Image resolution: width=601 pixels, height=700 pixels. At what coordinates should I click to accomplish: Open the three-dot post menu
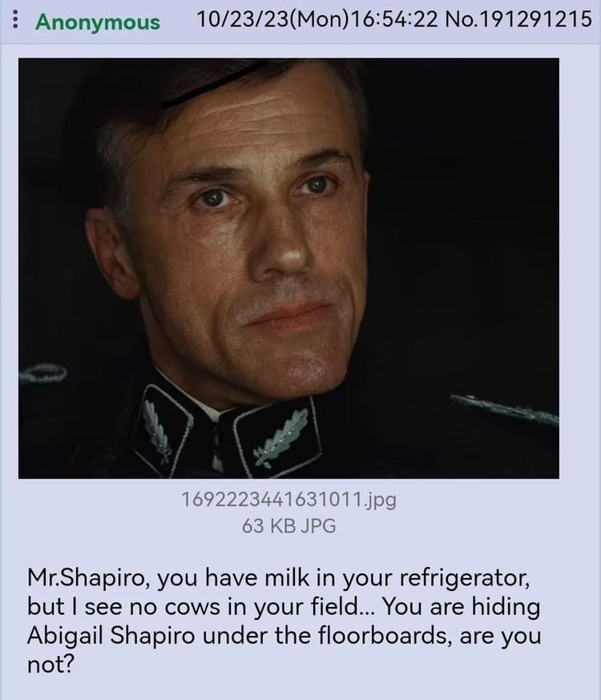point(15,19)
